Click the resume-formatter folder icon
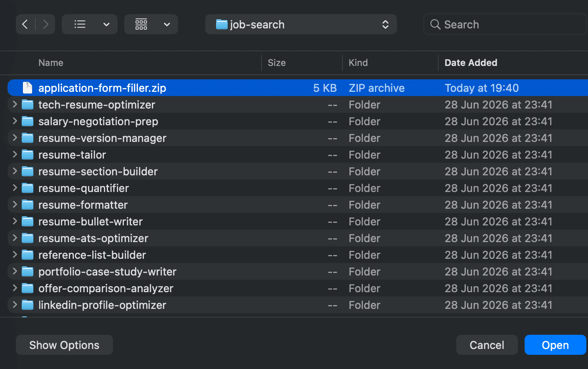The width and height of the screenshot is (588, 369). pyautogui.click(x=28, y=205)
